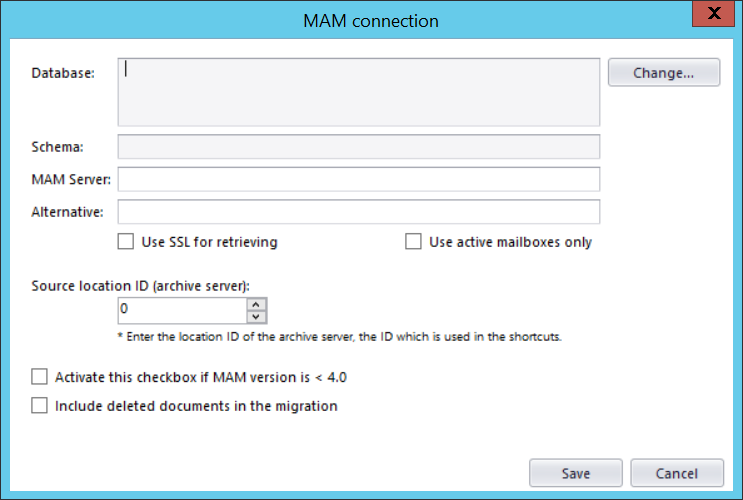743x500 pixels.
Task: Click the archive server location ID hint text
Action: pos(339,337)
